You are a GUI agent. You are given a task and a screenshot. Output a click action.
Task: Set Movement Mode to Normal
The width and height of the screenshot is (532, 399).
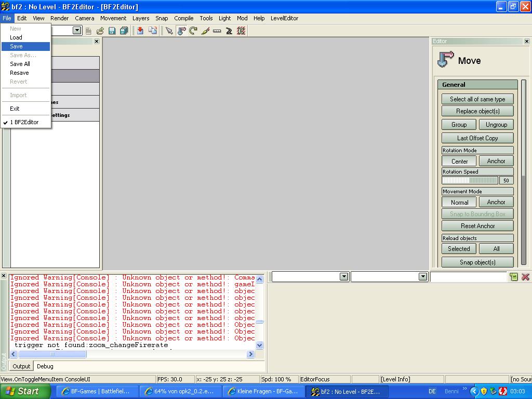(x=459, y=202)
